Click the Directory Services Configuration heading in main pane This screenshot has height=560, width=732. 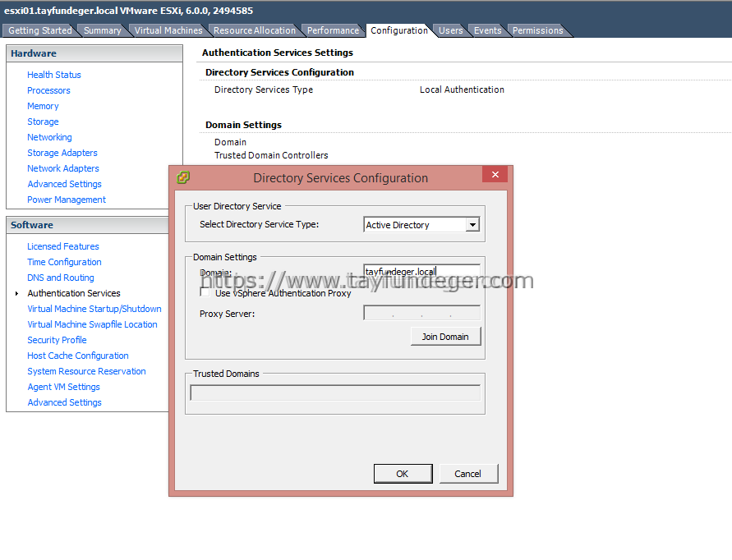(279, 72)
